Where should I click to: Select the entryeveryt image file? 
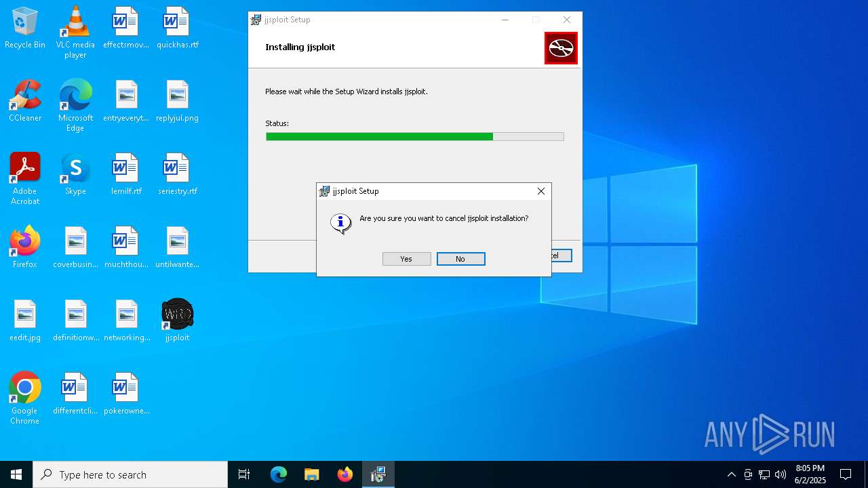click(x=125, y=101)
